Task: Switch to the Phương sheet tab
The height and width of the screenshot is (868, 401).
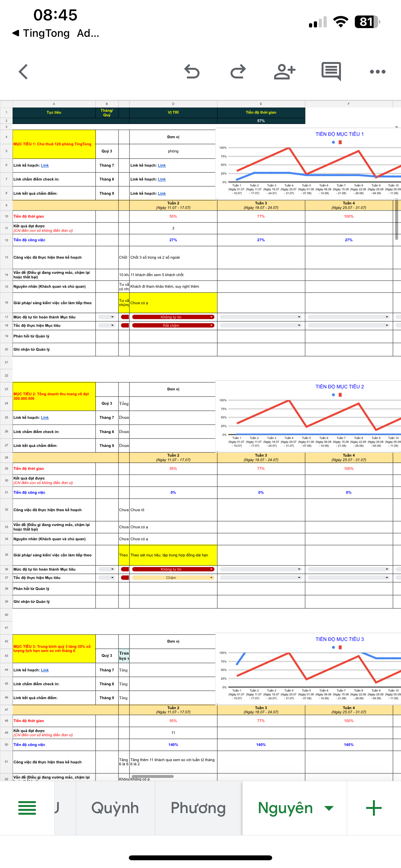Action: click(198, 808)
